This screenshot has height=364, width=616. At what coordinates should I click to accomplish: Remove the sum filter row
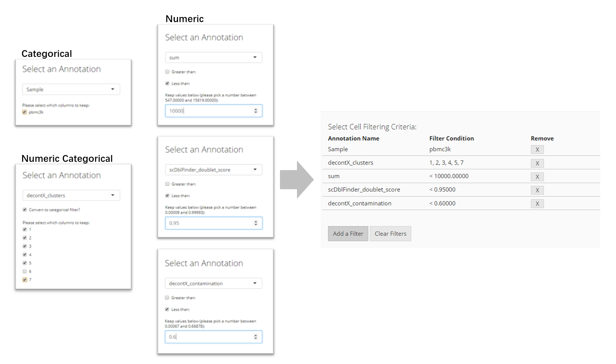(x=537, y=177)
